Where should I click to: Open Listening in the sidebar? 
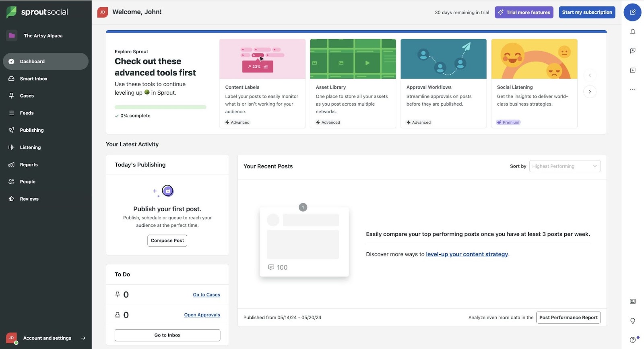(45, 147)
